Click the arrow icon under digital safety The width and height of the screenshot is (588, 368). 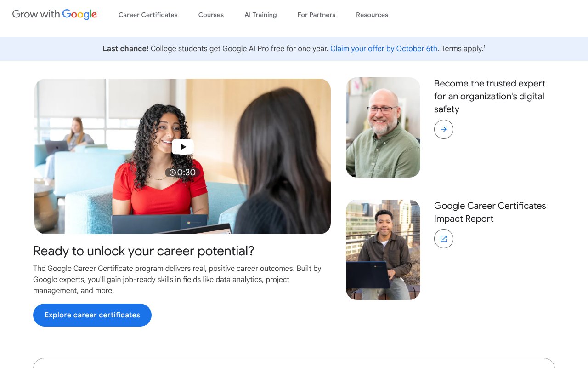click(x=443, y=129)
